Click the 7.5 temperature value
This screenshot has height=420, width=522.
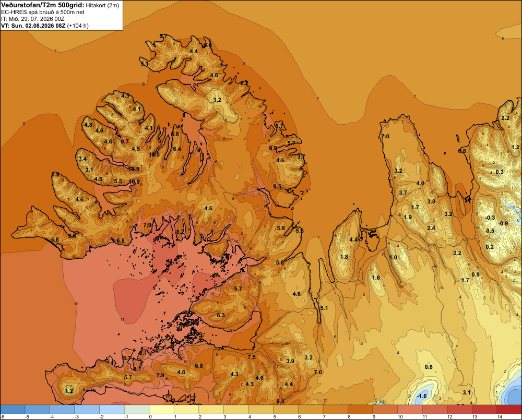pos(252,357)
